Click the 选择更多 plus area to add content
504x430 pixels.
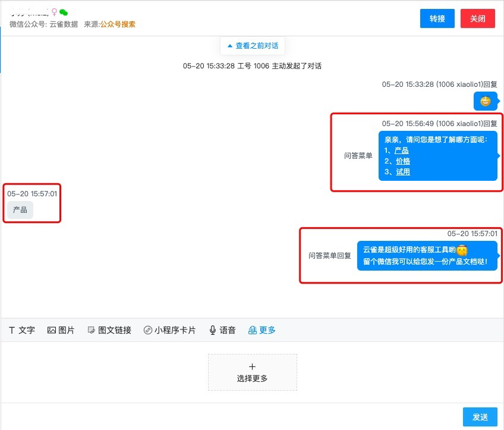click(252, 372)
